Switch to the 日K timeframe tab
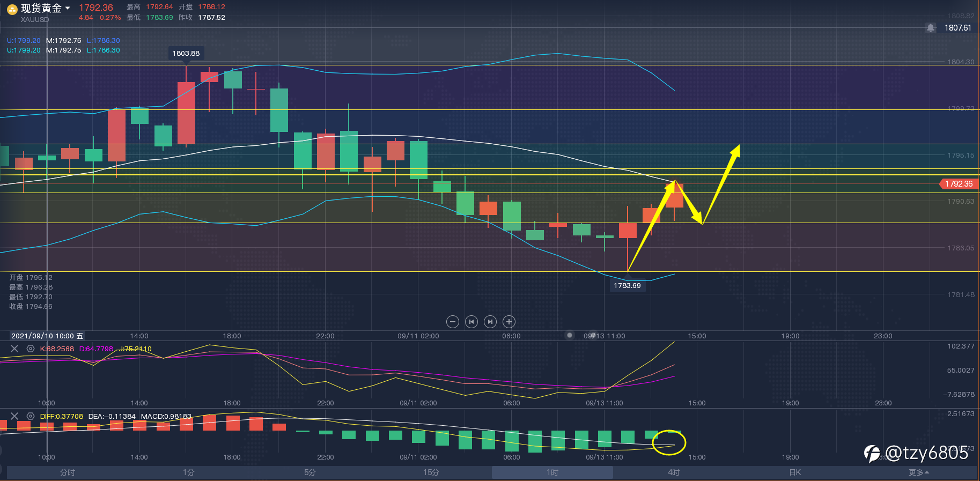The image size is (980, 481). (795, 472)
